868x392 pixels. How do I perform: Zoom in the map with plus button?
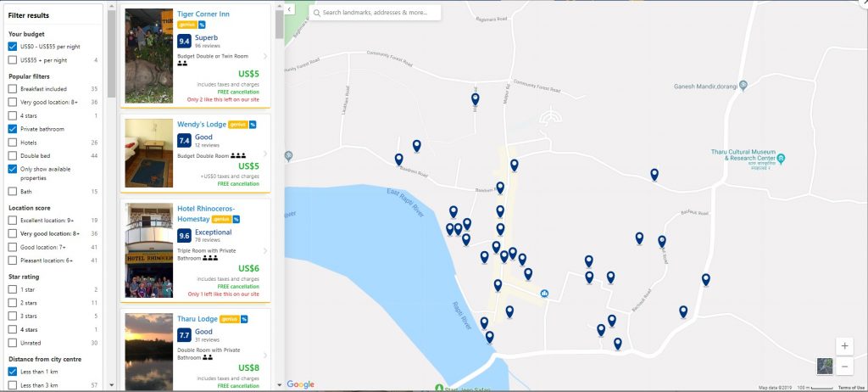[x=844, y=346]
